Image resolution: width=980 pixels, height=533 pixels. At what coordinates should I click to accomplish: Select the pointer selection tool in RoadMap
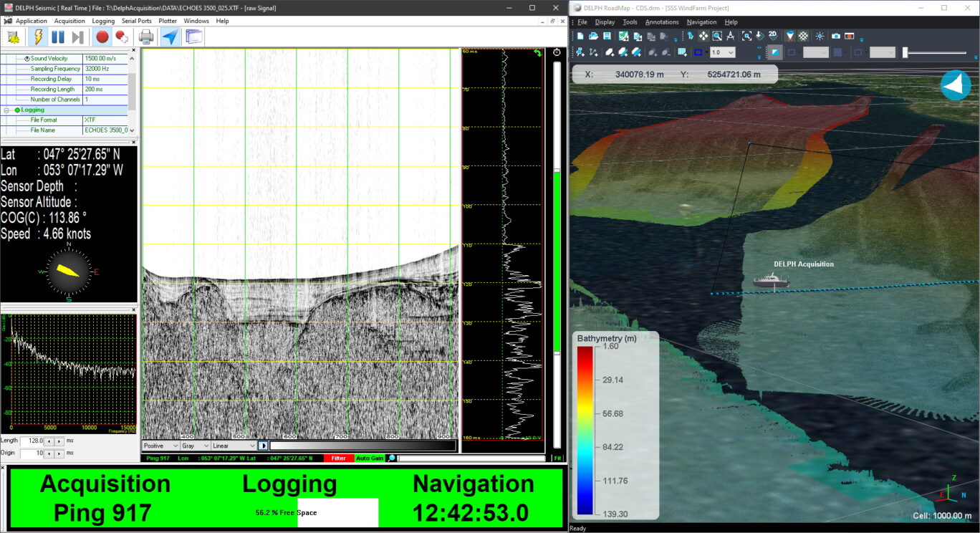click(x=691, y=36)
